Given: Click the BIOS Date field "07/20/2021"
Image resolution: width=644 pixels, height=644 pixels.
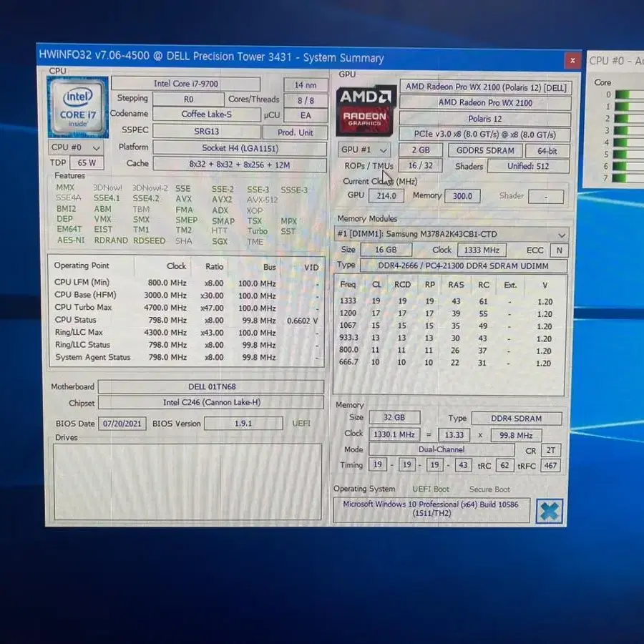Looking at the screenshot, I should click(122, 424).
